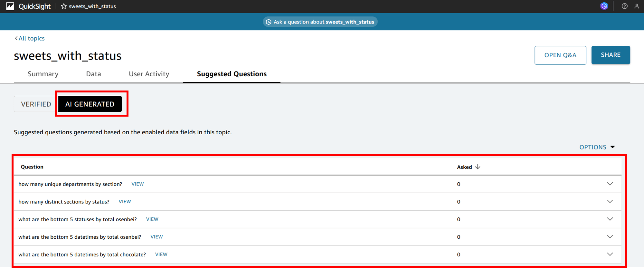
Task: View 'bottom 5 datetimes by total osenbei' question
Action: (157, 237)
